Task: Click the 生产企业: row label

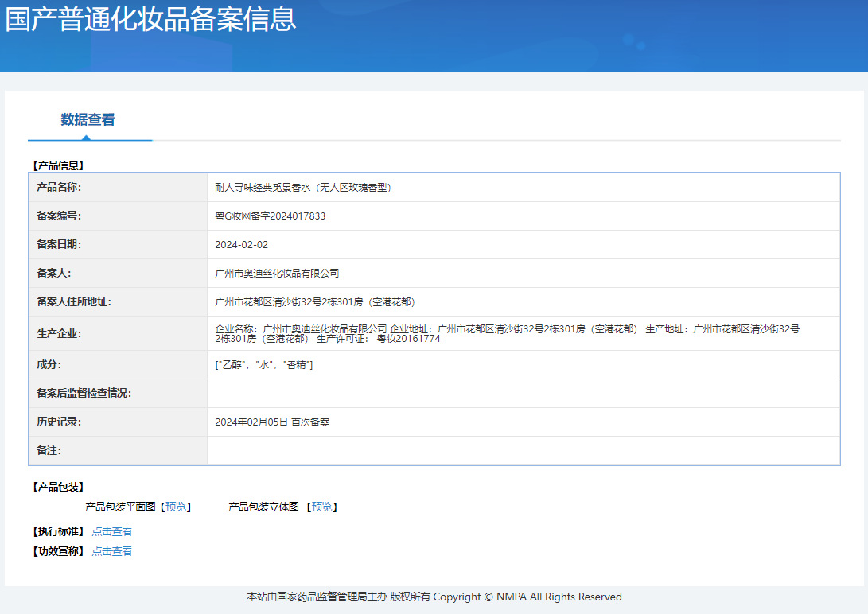Action: coord(59,334)
